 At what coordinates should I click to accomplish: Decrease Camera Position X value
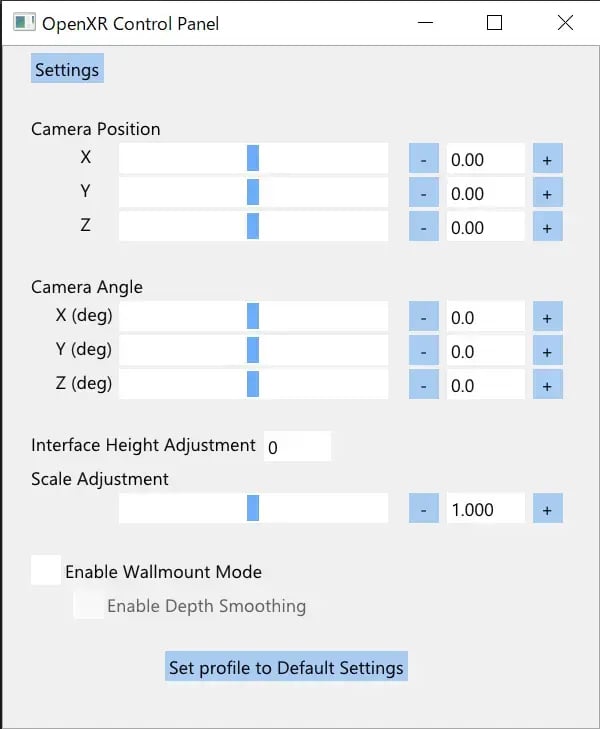423,159
